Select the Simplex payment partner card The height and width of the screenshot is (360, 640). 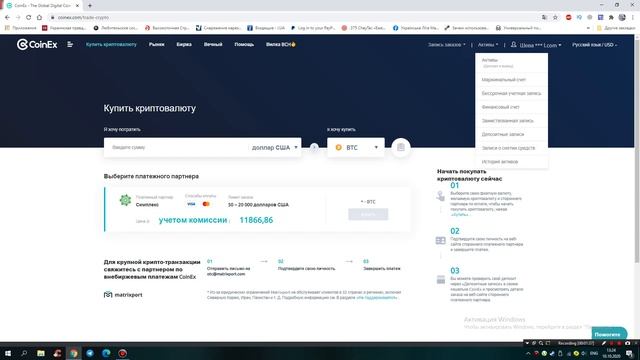(x=258, y=210)
